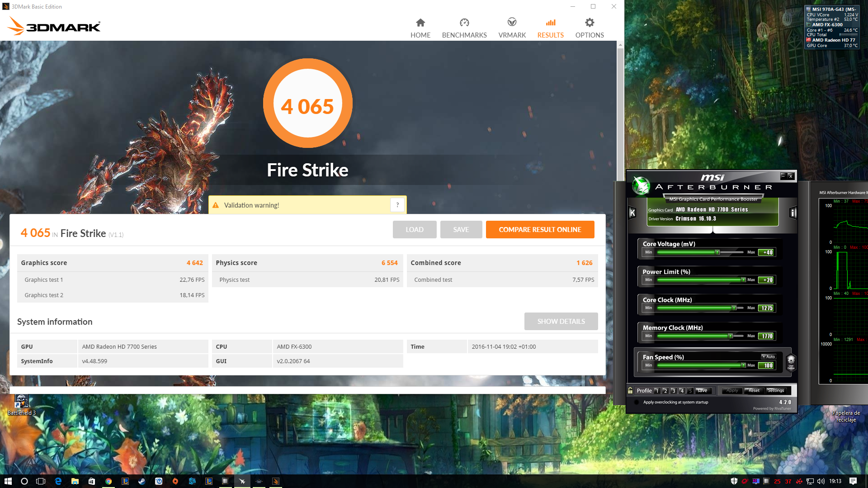Click the taskbar clock showing 19:13
The width and height of the screenshot is (868, 488).
point(835,481)
